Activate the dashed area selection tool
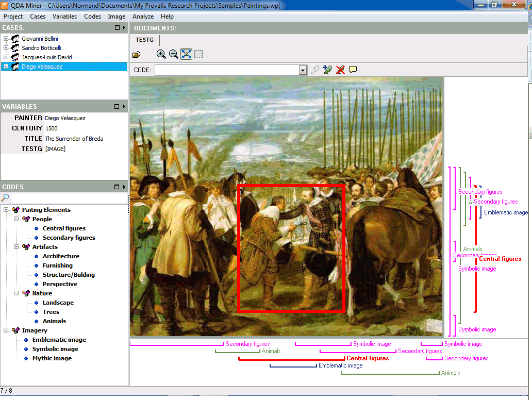Viewport: 532px width, 400px height. click(x=198, y=54)
